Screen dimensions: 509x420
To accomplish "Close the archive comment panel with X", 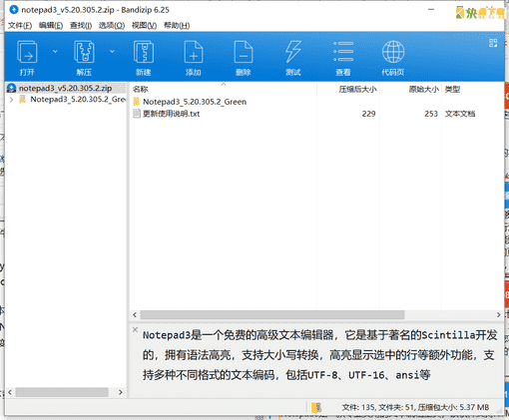I will 135,329.
